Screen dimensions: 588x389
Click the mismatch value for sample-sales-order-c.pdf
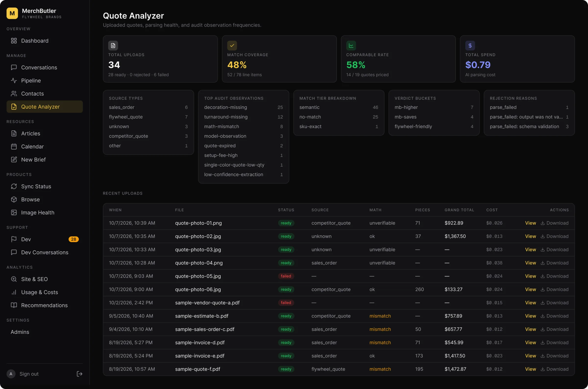point(380,329)
